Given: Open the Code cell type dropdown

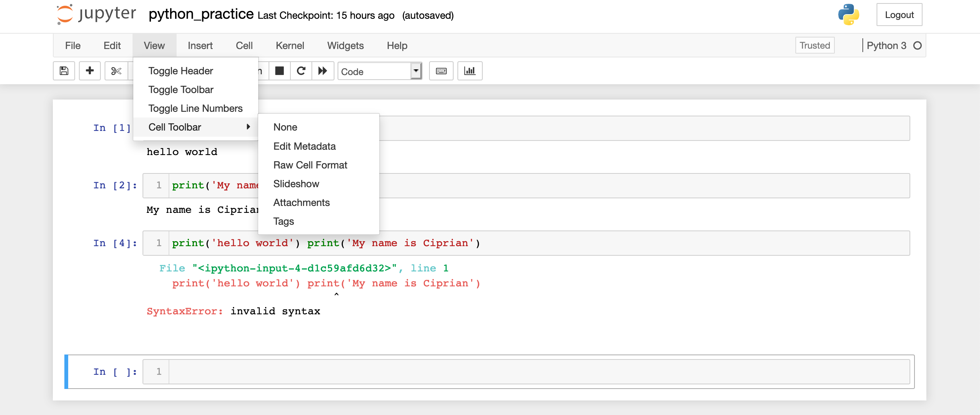Looking at the screenshot, I should [379, 71].
